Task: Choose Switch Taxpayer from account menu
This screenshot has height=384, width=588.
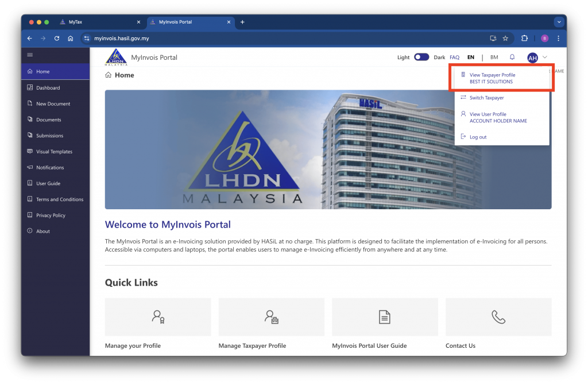Action: click(486, 98)
